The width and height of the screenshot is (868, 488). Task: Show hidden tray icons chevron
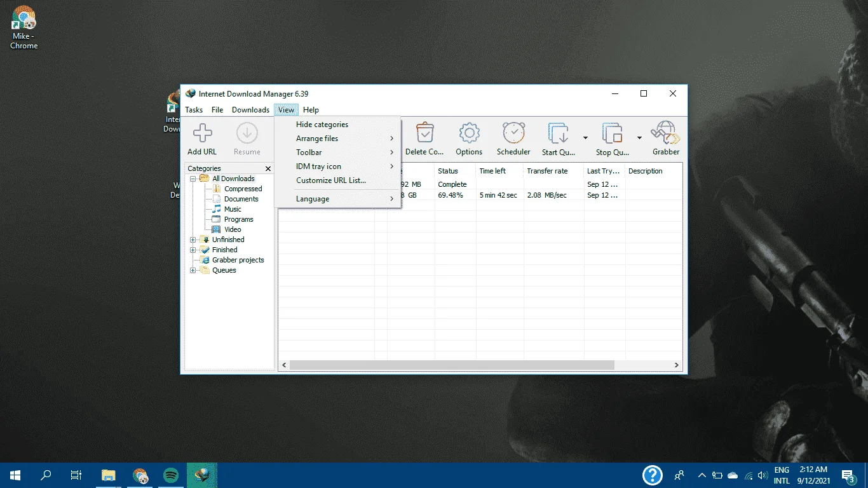click(702, 475)
